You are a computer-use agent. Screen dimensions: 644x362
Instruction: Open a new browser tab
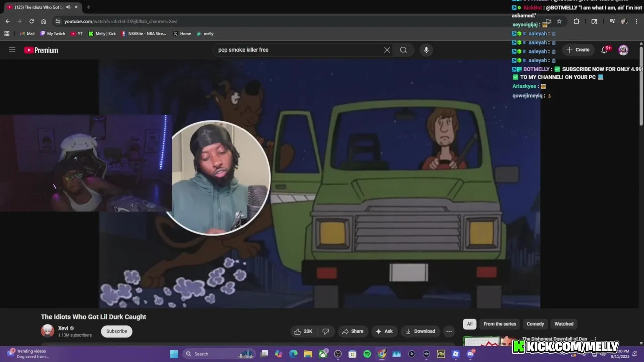click(x=89, y=7)
